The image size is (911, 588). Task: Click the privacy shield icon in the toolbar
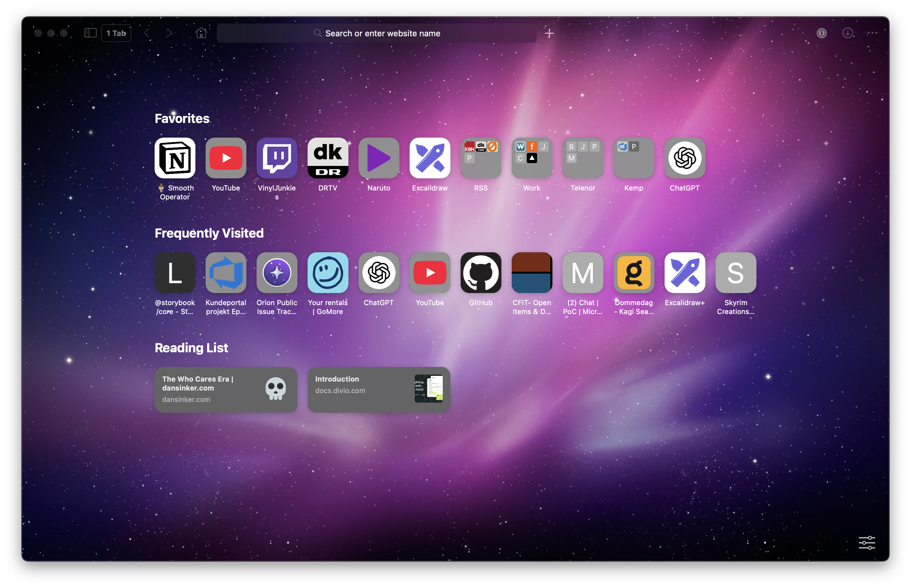point(821,33)
